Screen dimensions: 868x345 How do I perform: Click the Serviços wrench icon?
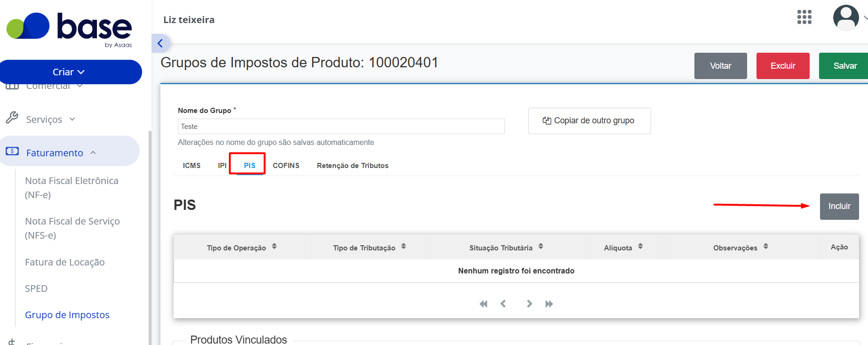pyautogui.click(x=12, y=118)
